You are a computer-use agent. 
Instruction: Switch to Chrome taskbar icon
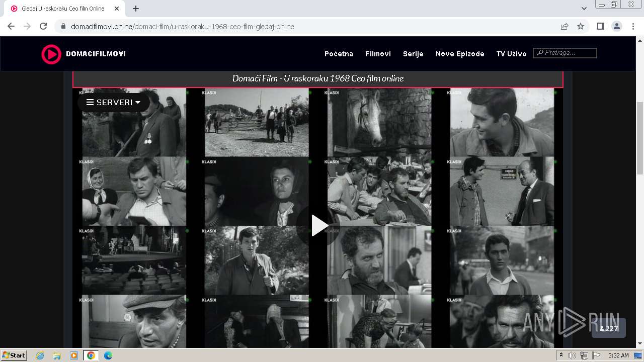click(x=91, y=355)
